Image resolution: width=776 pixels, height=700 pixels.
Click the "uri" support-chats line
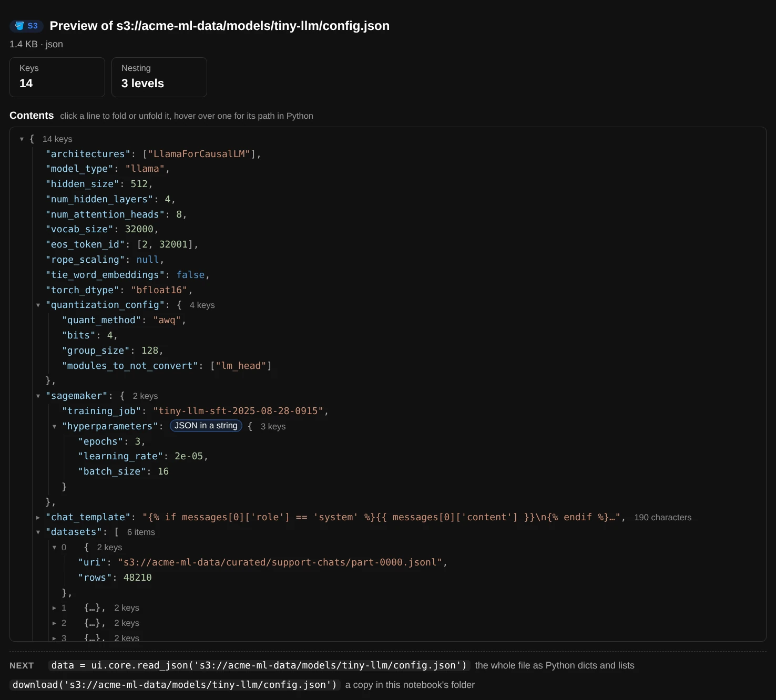263,562
